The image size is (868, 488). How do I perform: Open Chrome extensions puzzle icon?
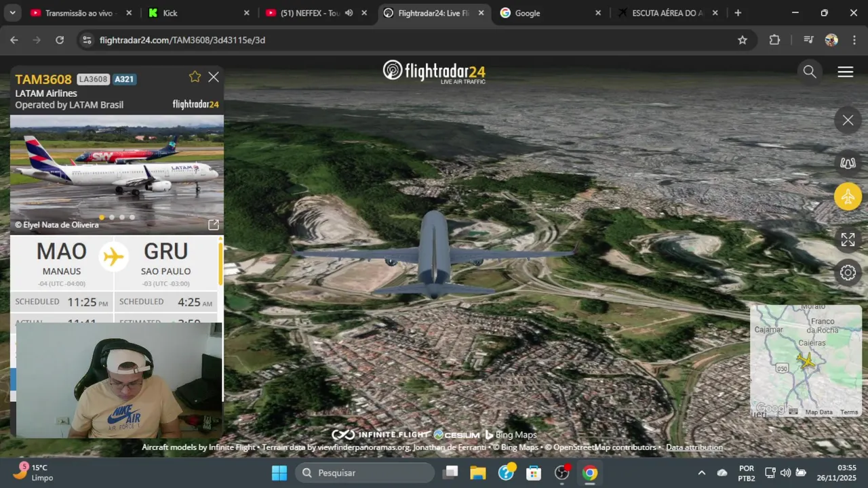[x=774, y=40]
